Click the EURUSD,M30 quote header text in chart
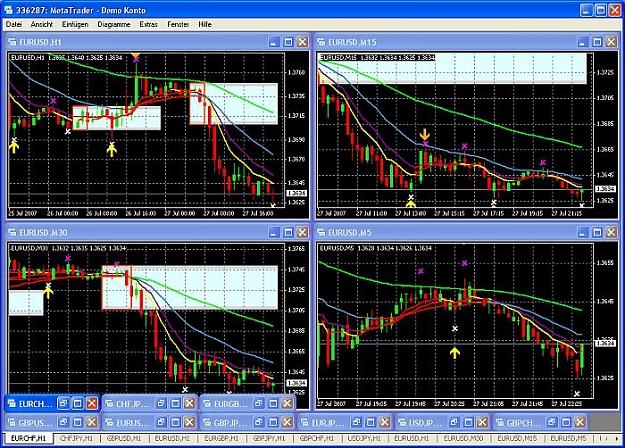 pos(68,248)
